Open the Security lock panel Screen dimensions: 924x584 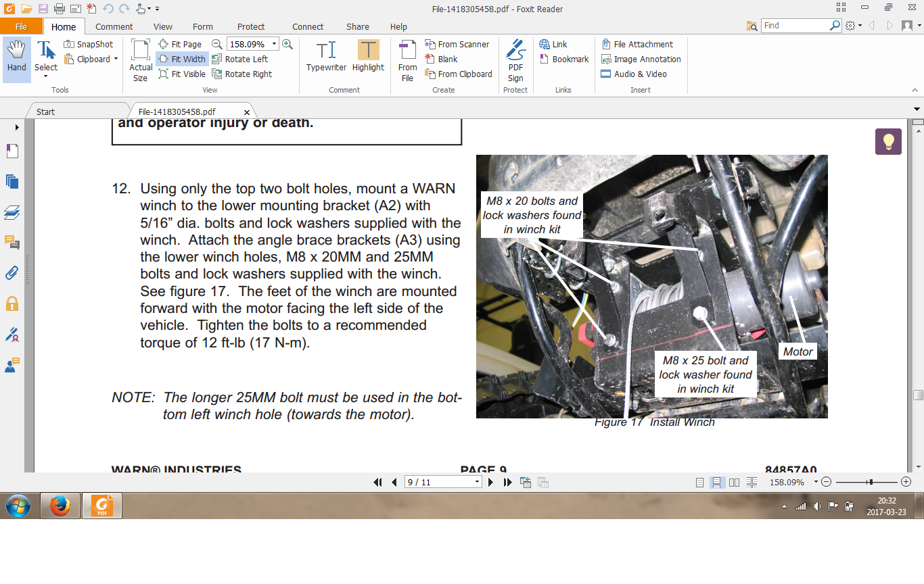point(11,303)
